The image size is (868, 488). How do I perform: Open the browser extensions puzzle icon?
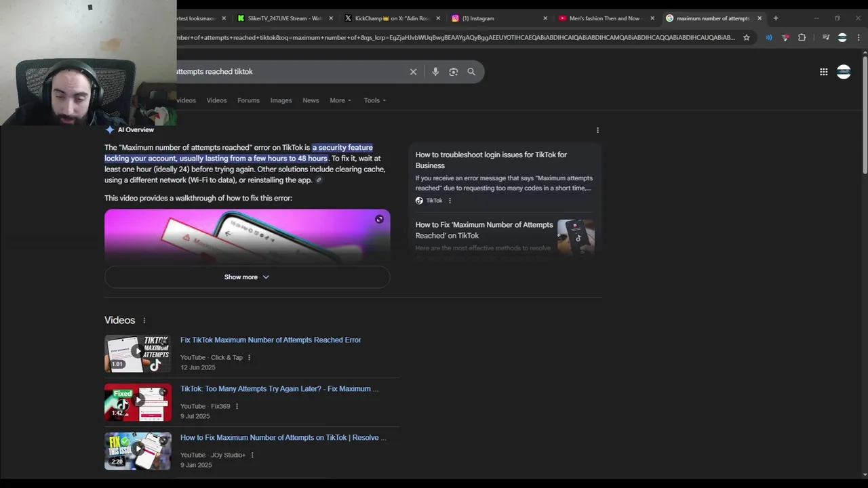tap(802, 37)
